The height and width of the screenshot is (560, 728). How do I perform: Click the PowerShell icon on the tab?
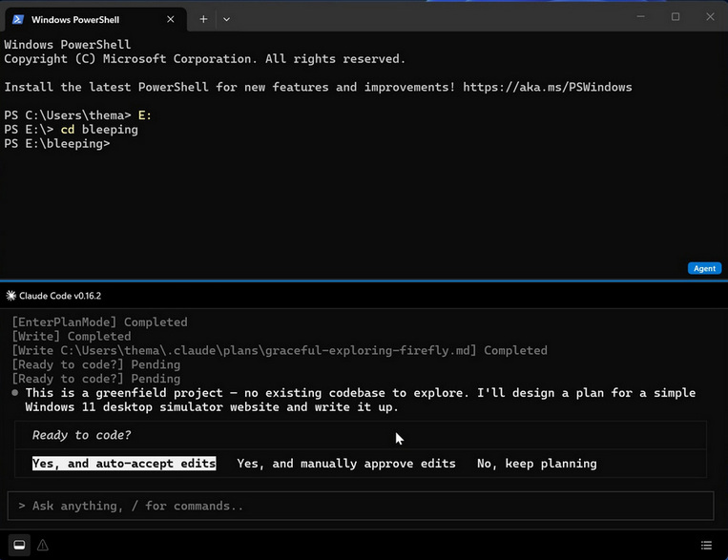click(x=18, y=19)
